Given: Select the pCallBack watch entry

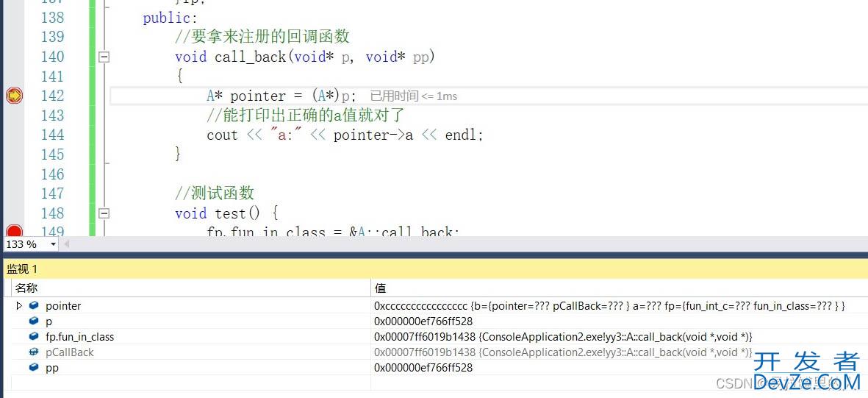Looking at the screenshot, I should pos(70,352).
